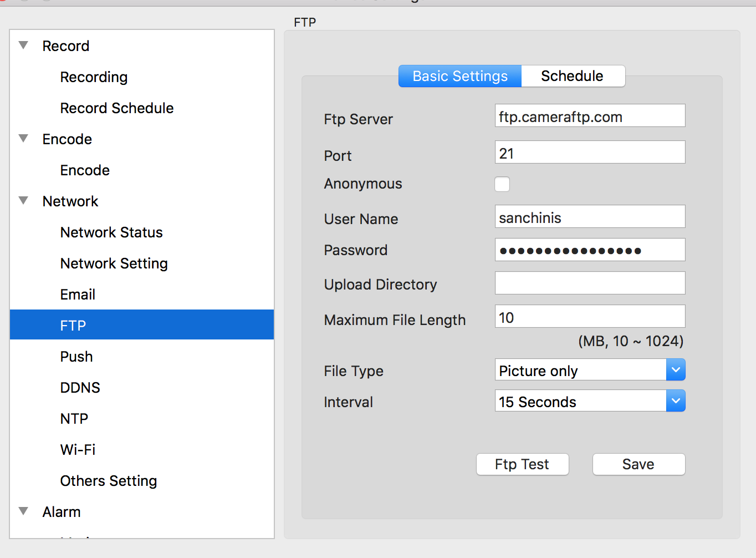Collapse the Encode section triangle
Image resolution: width=756 pixels, height=558 pixels.
point(23,139)
